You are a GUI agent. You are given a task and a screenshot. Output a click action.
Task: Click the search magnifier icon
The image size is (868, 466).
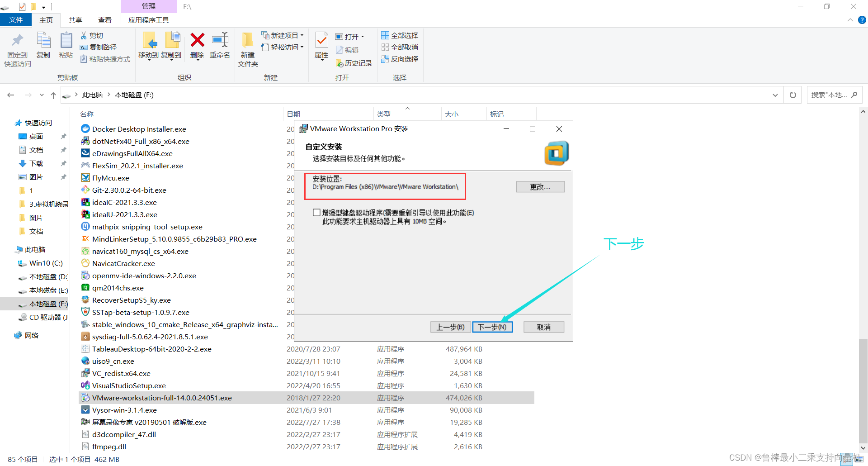click(x=854, y=95)
